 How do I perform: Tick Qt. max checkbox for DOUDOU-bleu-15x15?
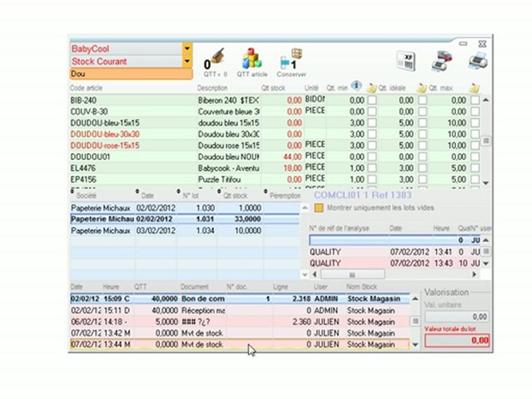475,123
